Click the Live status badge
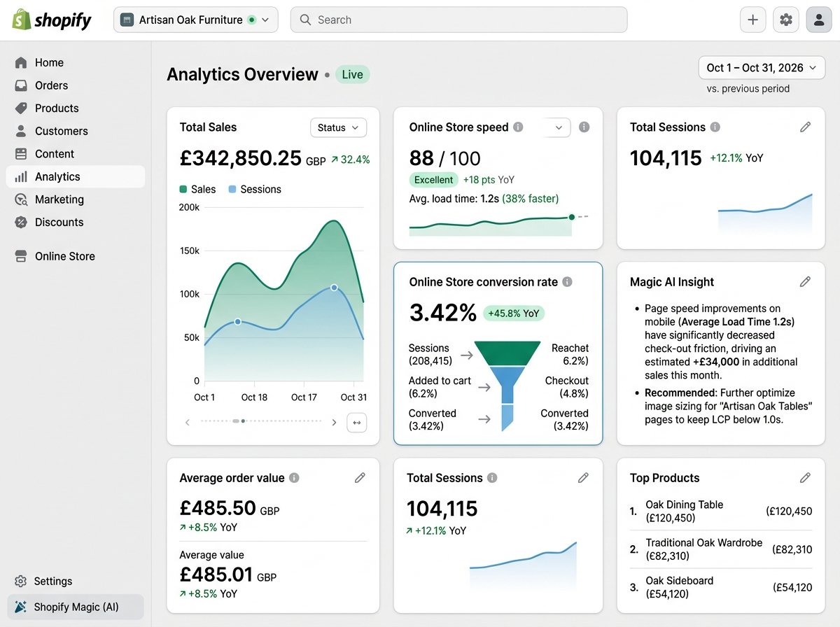The height and width of the screenshot is (627, 840). point(353,74)
